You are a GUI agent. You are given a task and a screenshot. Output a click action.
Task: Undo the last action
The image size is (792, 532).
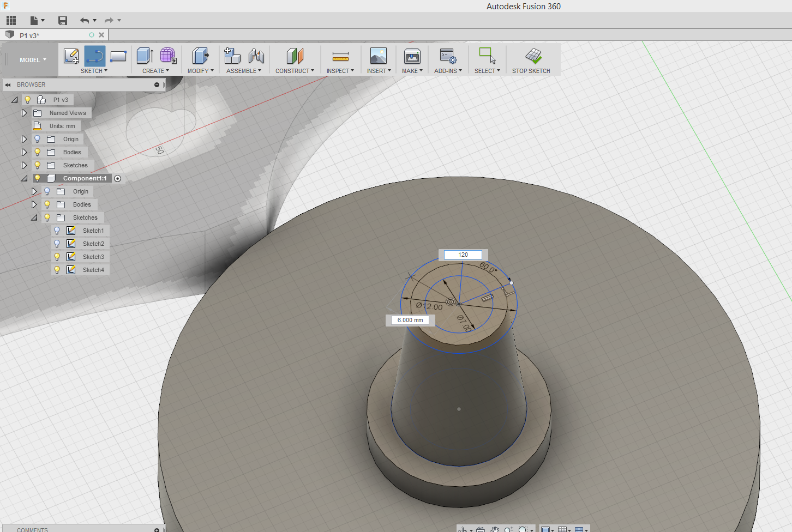[85, 21]
